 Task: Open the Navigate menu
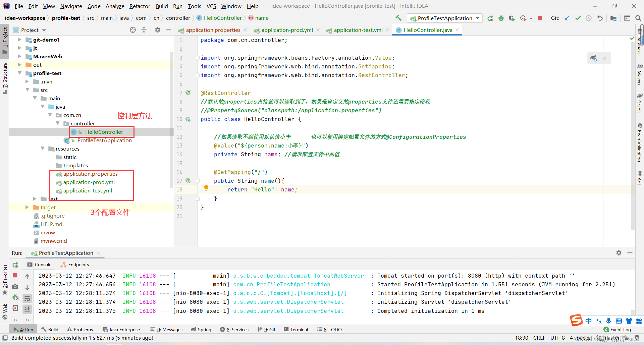(71, 6)
